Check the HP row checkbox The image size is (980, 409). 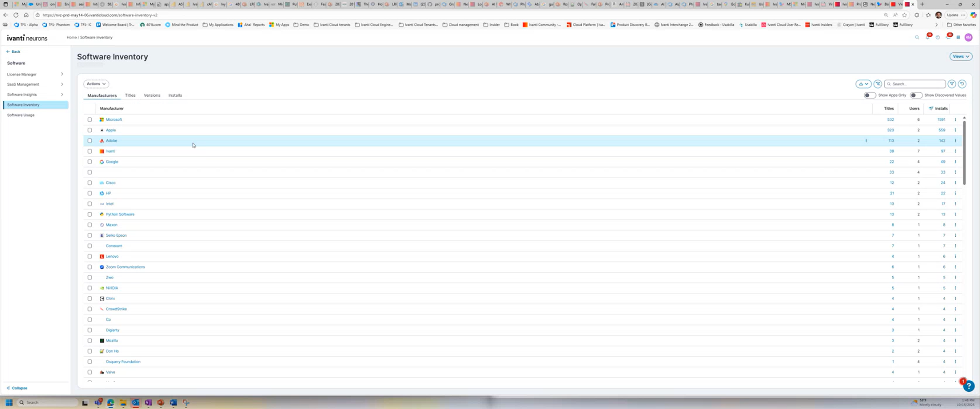[x=89, y=193]
